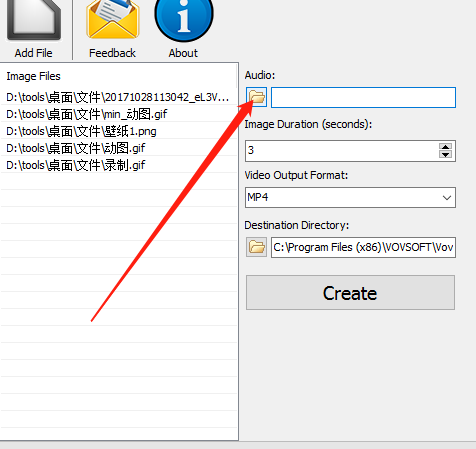Browse for an audio file with folder icon
476x449 pixels.
pyautogui.click(x=256, y=97)
